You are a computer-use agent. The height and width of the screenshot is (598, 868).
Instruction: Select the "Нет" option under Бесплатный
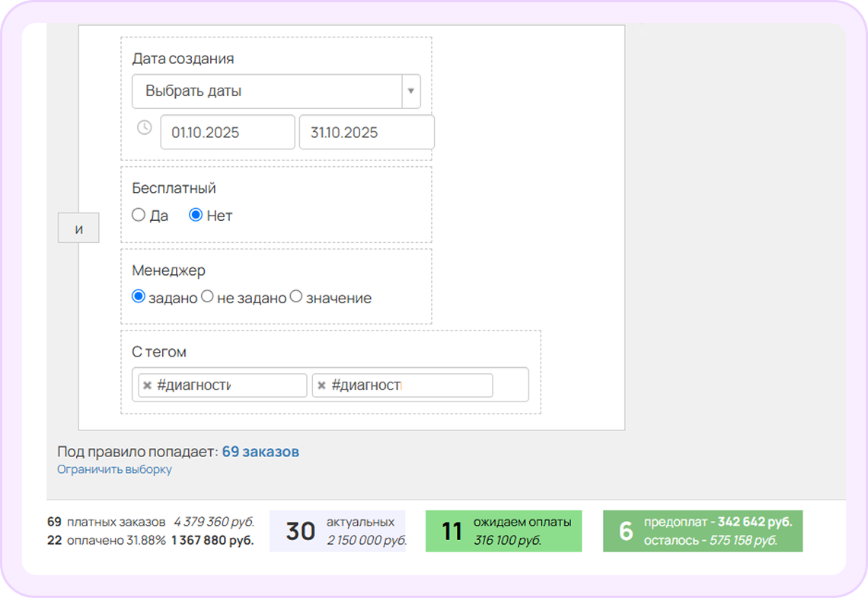[x=196, y=215]
